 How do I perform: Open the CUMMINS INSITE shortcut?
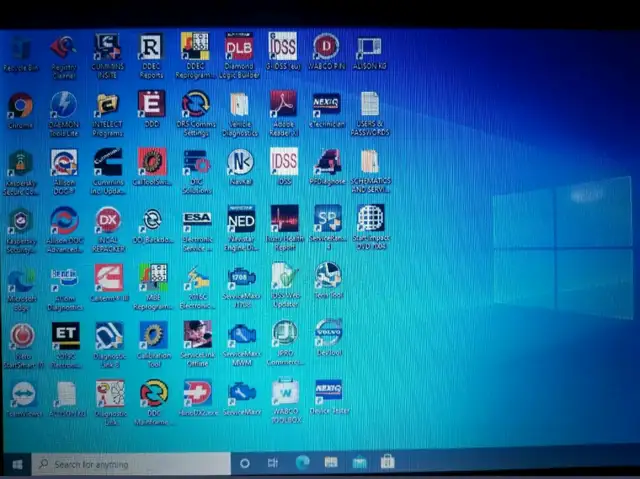[107, 47]
